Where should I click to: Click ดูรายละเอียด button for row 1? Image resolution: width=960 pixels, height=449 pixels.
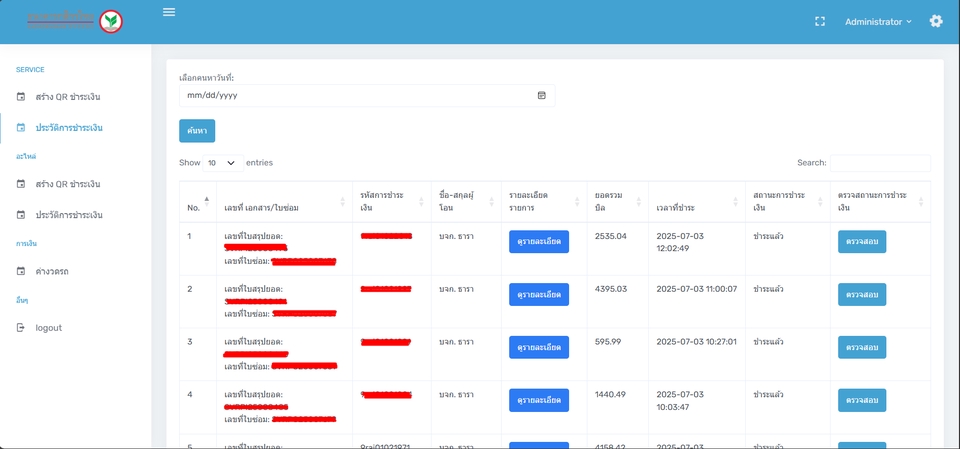[x=538, y=241]
